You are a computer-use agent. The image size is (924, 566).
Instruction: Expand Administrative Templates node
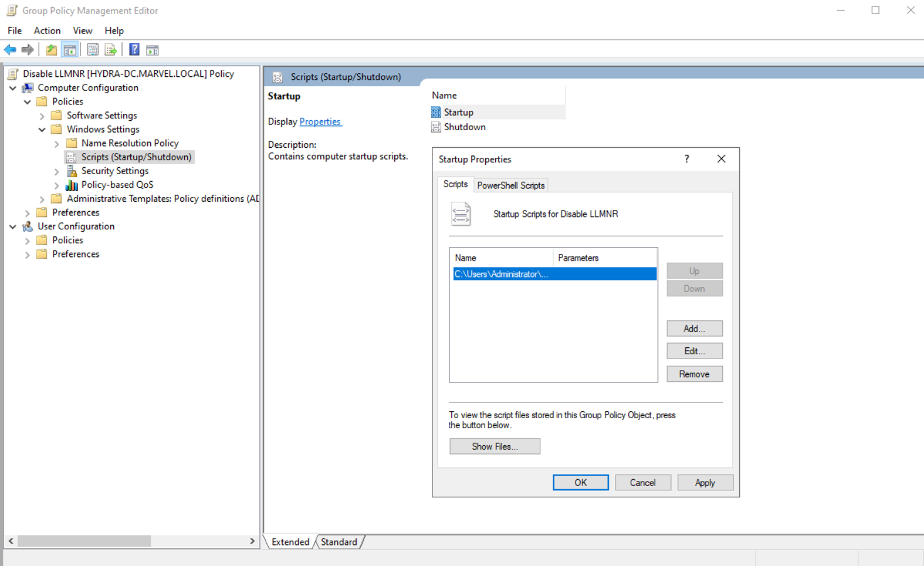tap(42, 199)
